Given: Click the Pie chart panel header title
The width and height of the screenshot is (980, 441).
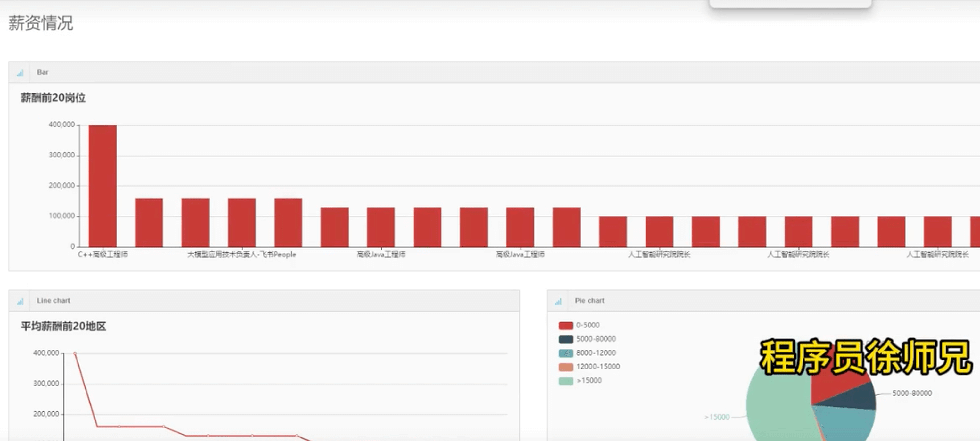Looking at the screenshot, I should 589,301.
